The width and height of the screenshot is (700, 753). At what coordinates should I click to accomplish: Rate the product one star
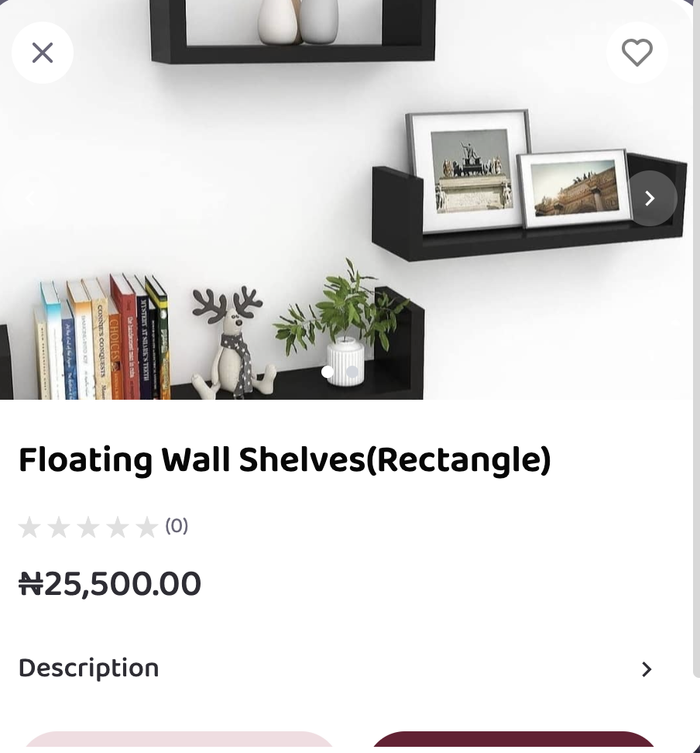click(29, 528)
